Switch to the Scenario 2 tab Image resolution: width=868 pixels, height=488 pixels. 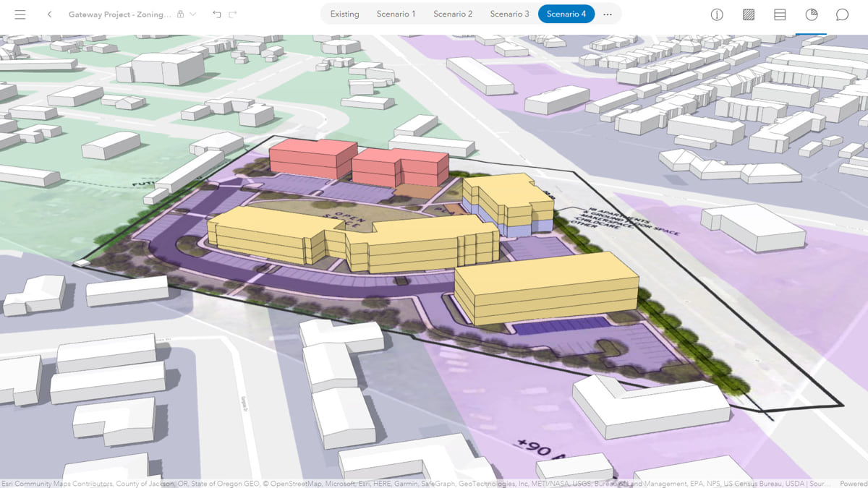[x=453, y=14]
